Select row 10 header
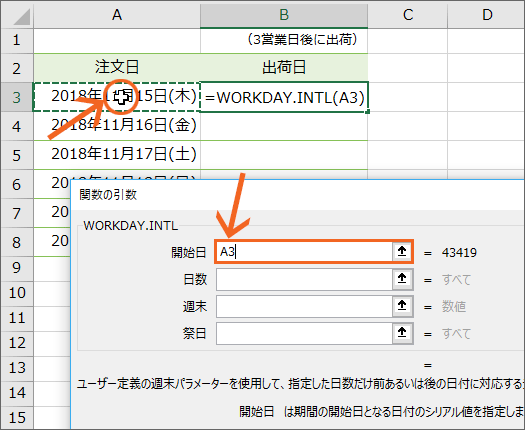Image resolution: width=525 pixels, height=430 pixels. pos(17,293)
